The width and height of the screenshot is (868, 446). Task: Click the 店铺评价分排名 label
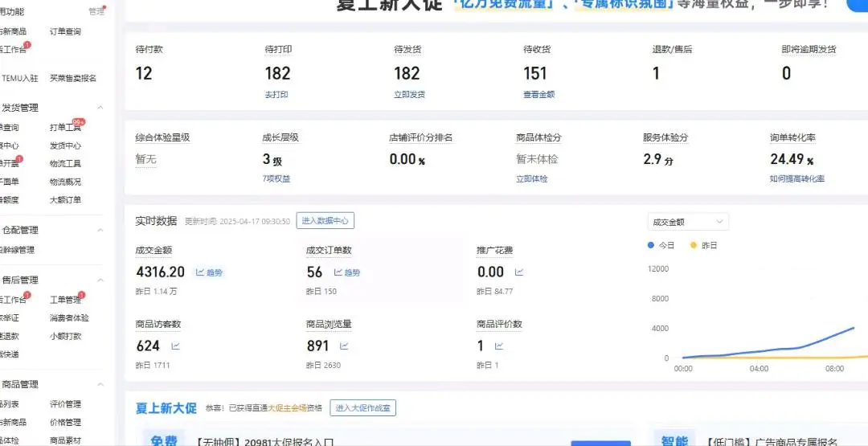click(420, 137)
